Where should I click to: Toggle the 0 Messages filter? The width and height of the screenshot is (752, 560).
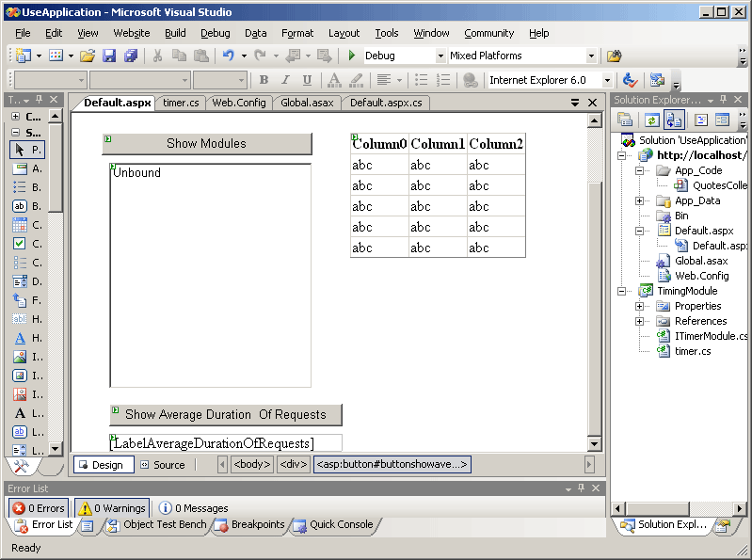tap(193, 508)
